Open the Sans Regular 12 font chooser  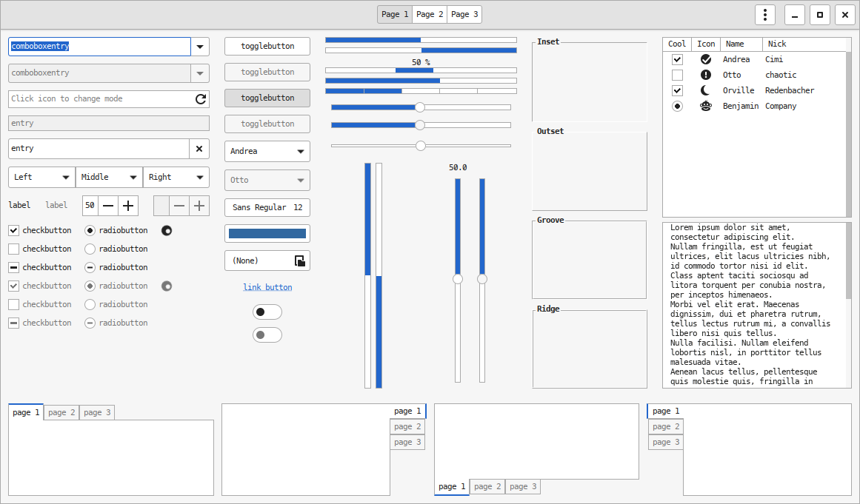click(x=267, y=208)
